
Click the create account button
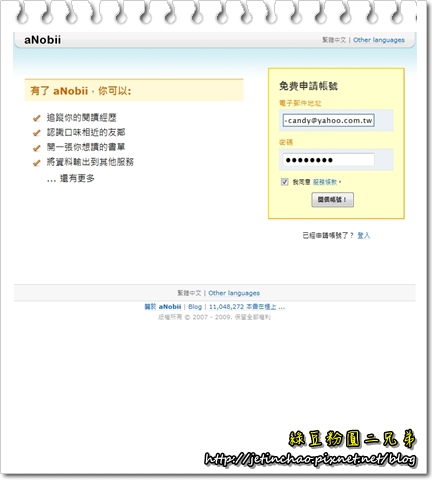click(x=332, y=200)
